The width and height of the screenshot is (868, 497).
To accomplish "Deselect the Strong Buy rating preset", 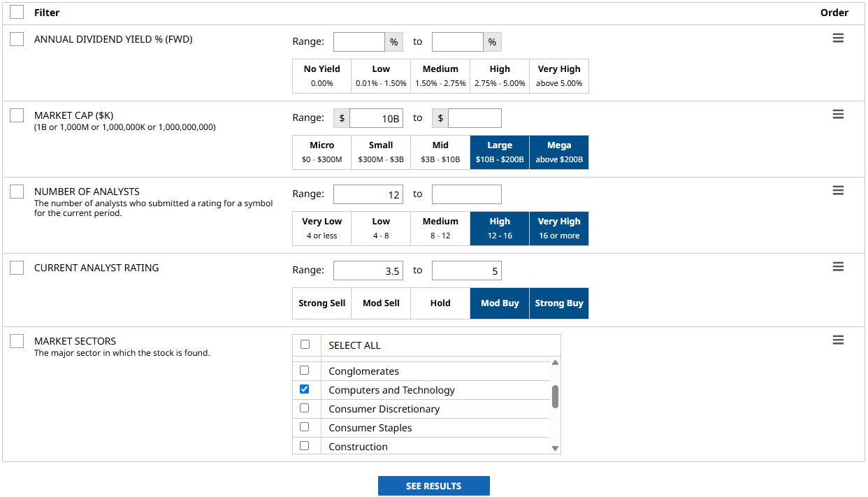I will 559,303.
